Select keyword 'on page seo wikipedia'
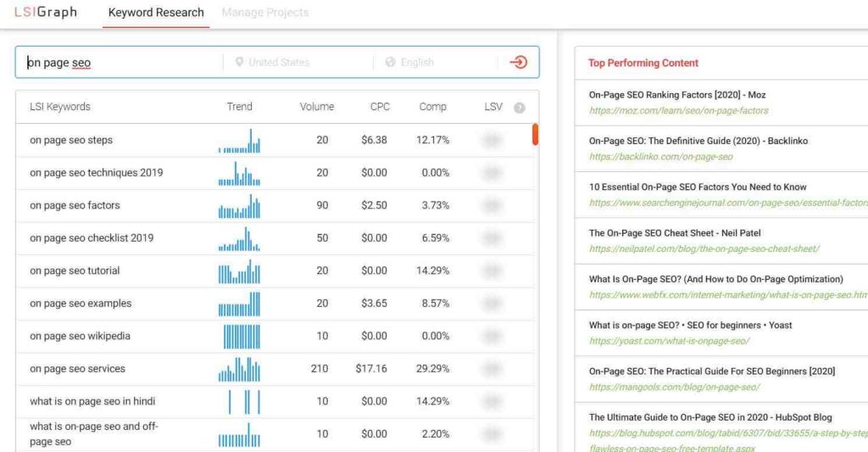868x452 pixels. pyautogui.click(x=81, y=336)
